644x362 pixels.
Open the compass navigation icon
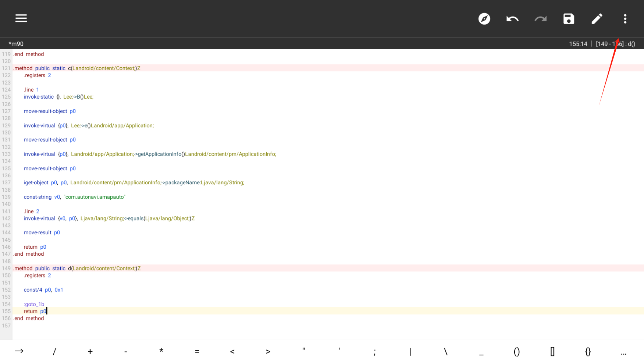pos(484,19)
